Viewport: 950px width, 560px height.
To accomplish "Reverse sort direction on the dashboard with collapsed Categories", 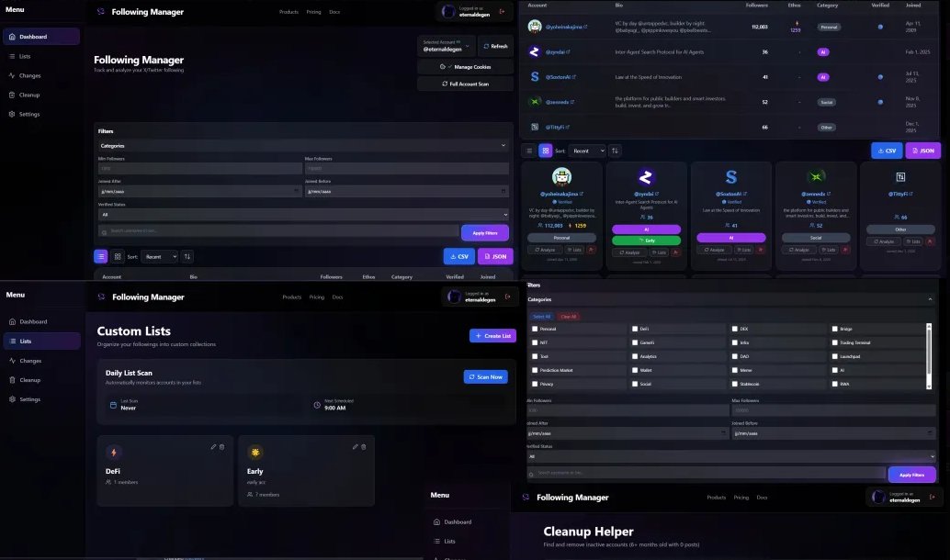I will click(187, 257).
